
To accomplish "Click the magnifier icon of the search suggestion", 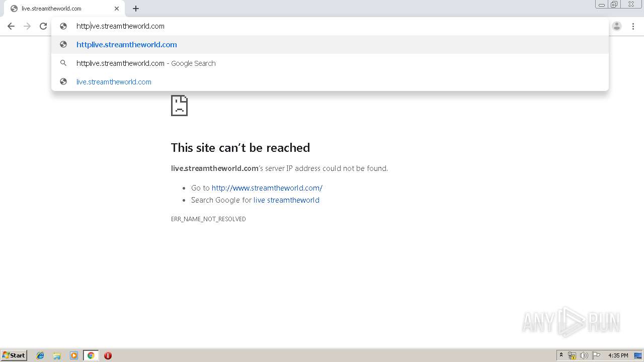I will click(x=63, y=63).
